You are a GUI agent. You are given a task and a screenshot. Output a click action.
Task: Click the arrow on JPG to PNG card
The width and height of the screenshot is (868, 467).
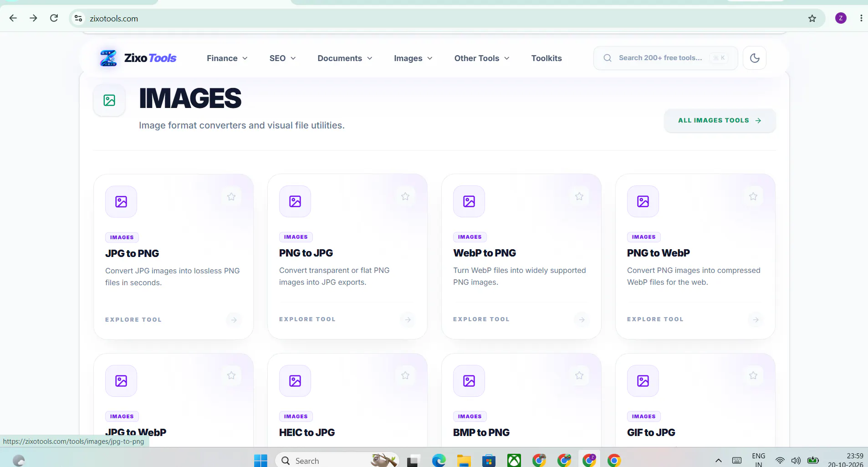[x=234, y=320]
